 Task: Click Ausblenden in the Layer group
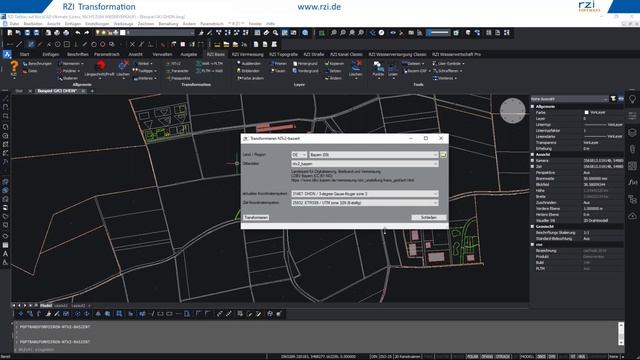click(x=249, y=64)
